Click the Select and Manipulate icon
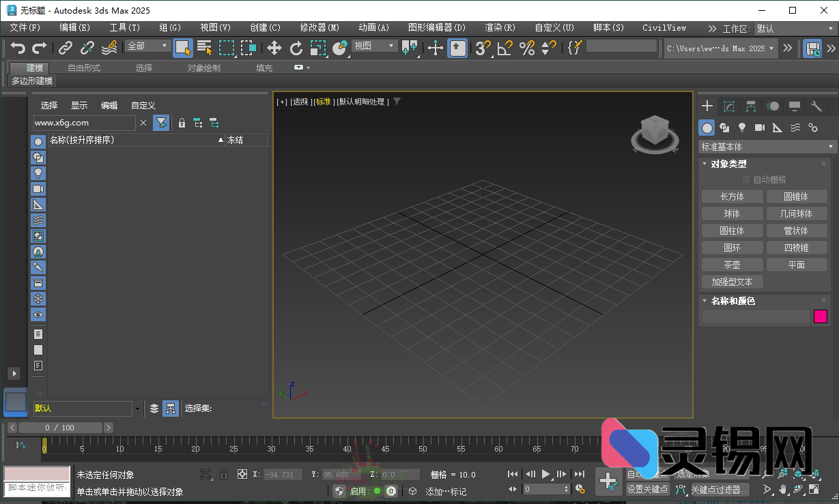The image size is (839, 504). pos(436,48)
